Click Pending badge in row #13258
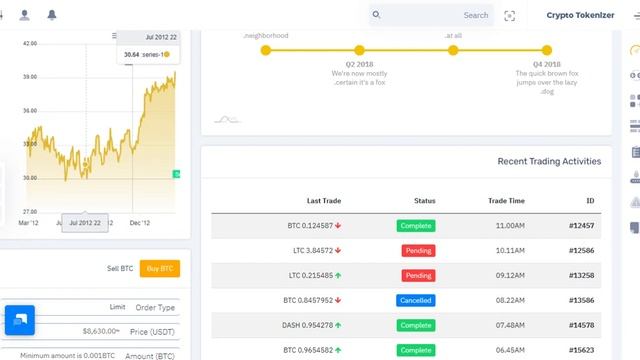Image resolution: width=640 pixels, height=360 pixels. click(x=418, y=276)
